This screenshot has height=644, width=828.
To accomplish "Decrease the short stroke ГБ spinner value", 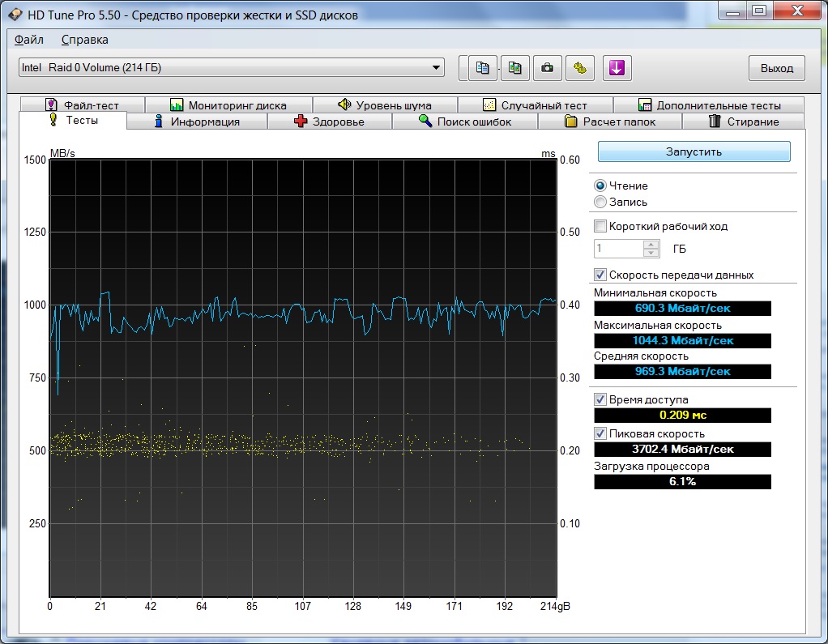I will [651, 253].
